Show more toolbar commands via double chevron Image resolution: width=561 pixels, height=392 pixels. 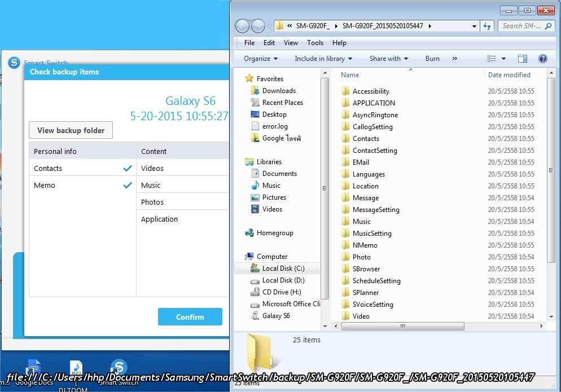pos(455,59)
